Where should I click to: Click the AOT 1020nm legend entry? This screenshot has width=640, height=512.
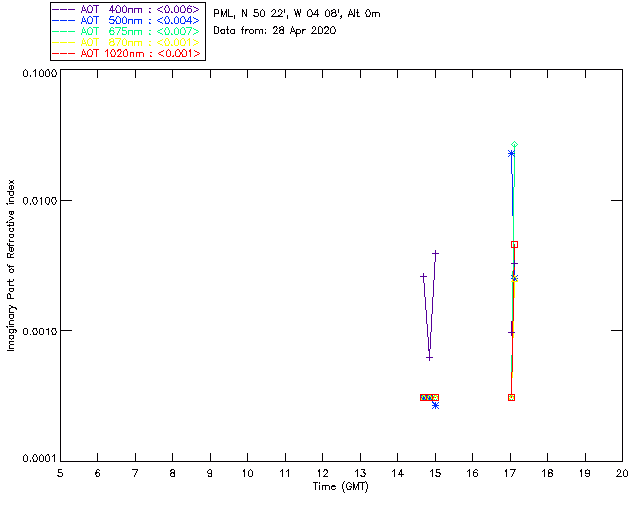click(128, 53)
